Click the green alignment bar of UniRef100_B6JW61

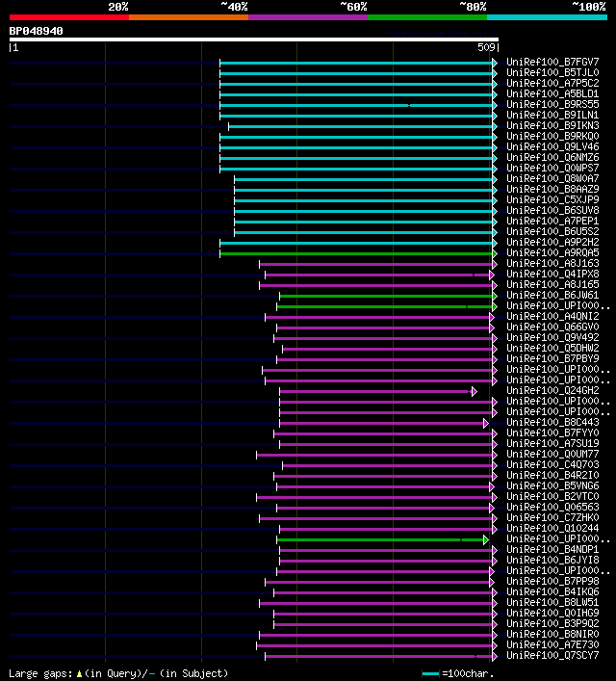(386, 297)
